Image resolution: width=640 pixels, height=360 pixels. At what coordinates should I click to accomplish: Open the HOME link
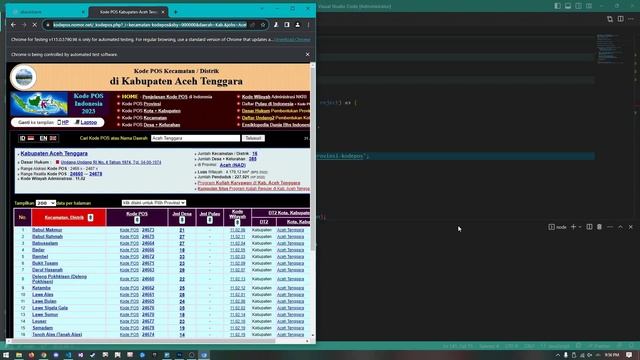(x=130, y=97)
